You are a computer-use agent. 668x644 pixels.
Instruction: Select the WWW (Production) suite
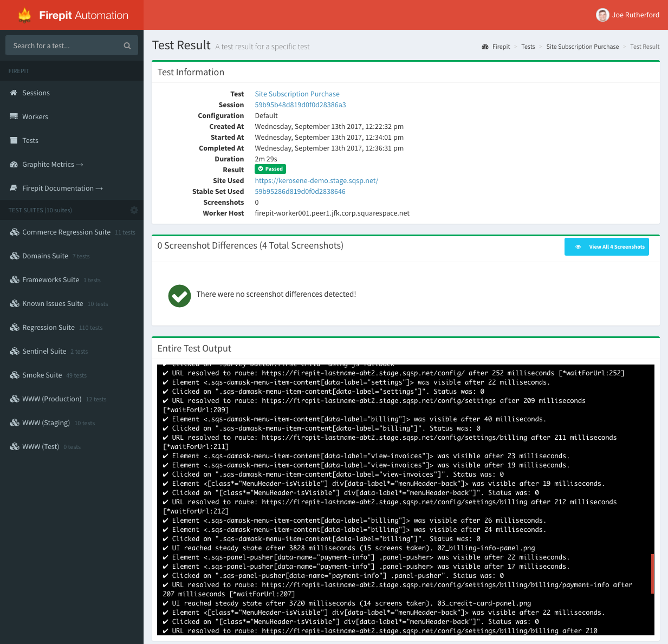(72, 399)
